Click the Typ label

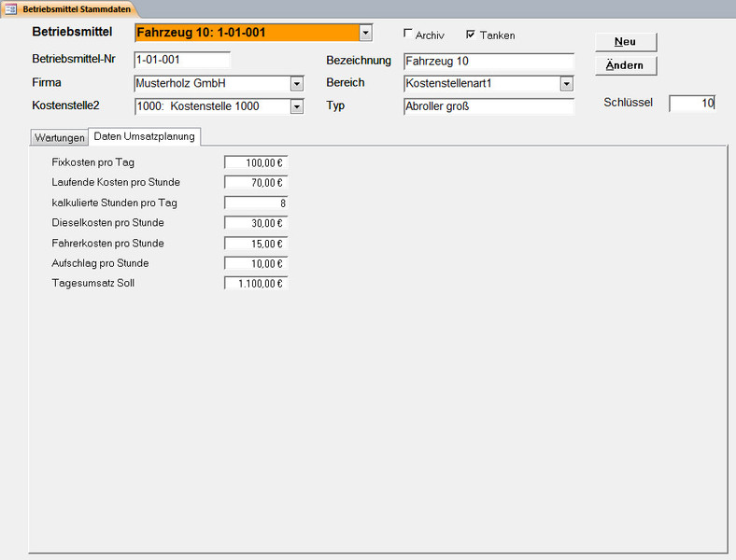pos(335,105)
